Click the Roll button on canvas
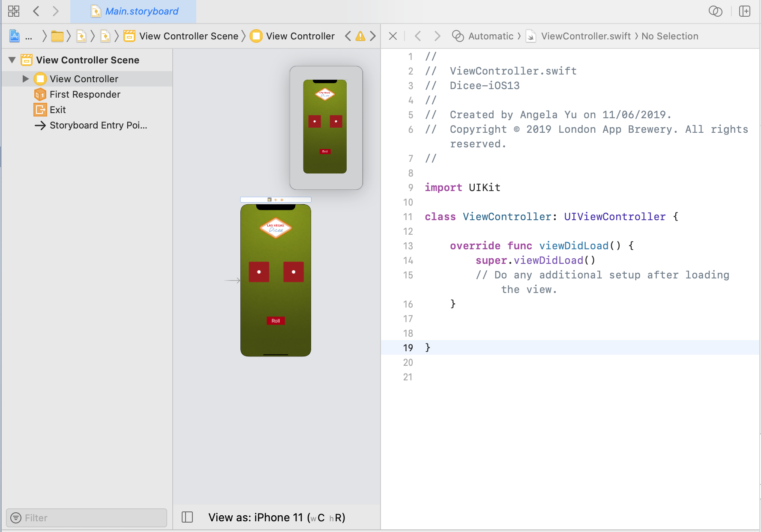 (x=276, y=321)
